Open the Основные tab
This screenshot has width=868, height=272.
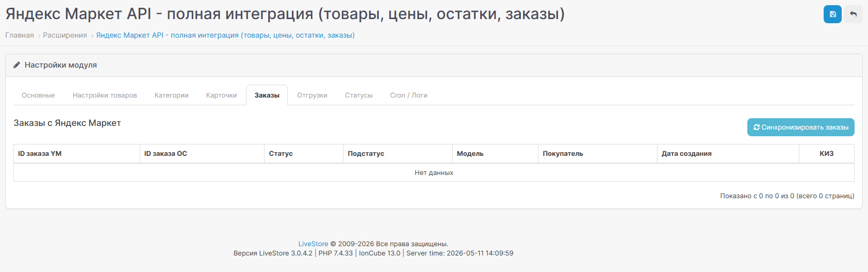point(38,95)
